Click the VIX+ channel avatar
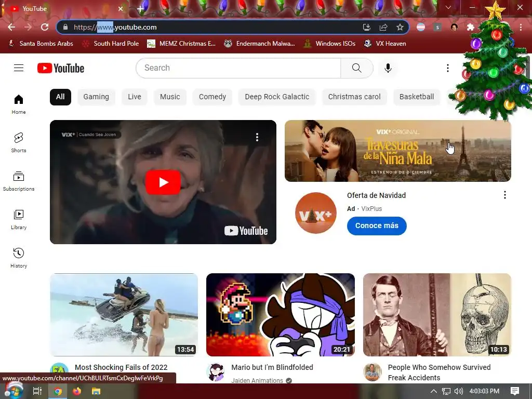 pyautogui.click(x=315, y=212)
